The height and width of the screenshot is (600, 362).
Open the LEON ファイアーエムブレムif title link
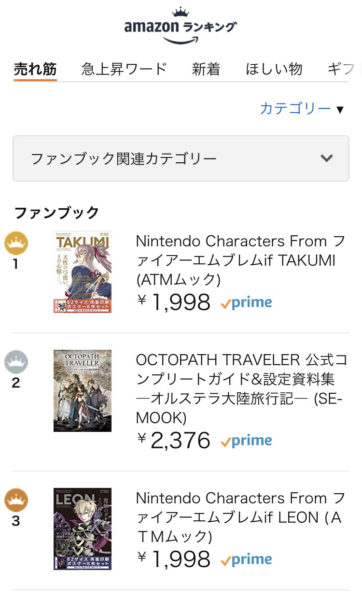click(x=240, y=517)
